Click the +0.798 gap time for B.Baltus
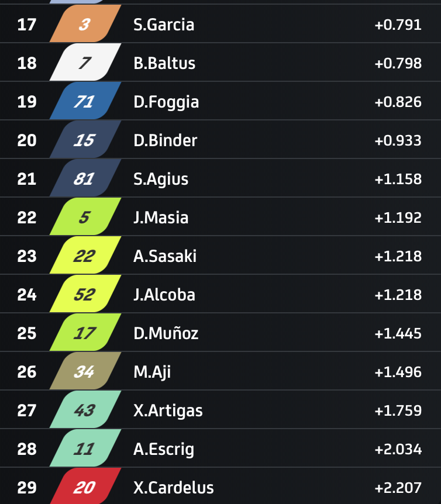 click(x=398, y=63)
